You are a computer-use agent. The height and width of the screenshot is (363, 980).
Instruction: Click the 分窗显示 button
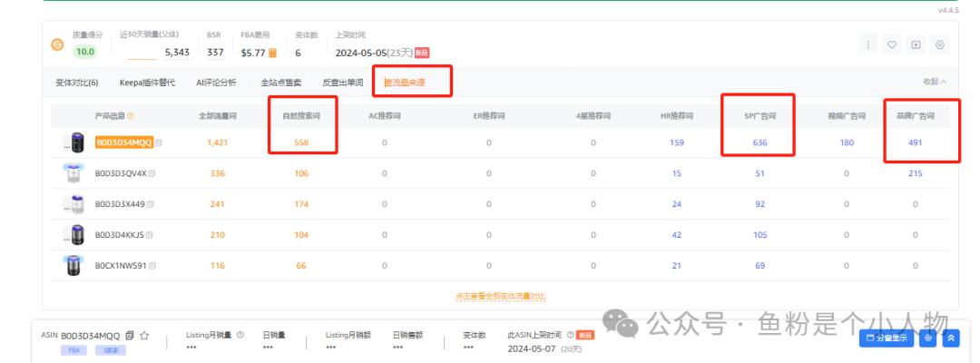(886, 338)
